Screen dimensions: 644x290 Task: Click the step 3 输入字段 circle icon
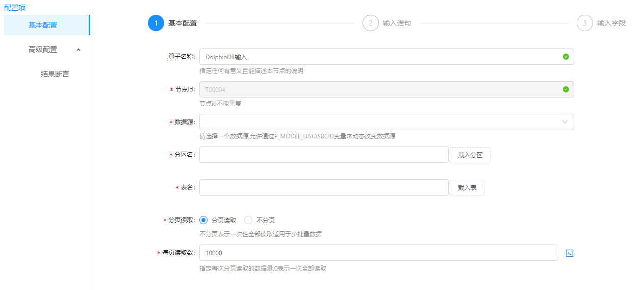pos(585,23)
